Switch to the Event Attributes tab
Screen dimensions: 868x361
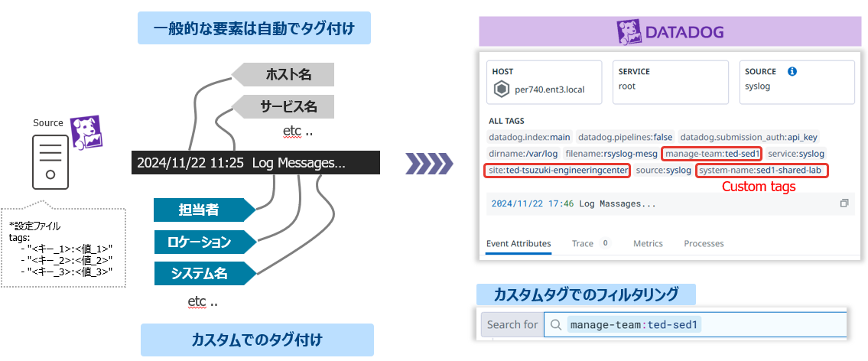(x=519, y=243)
